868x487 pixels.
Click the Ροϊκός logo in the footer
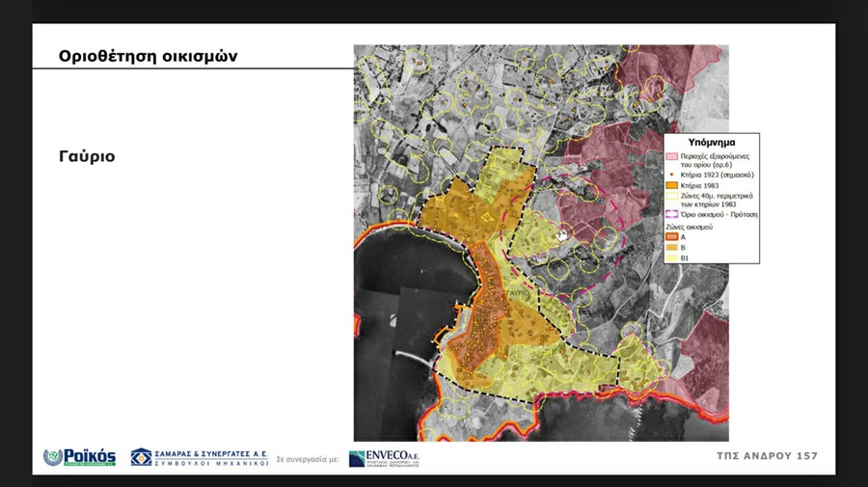pos(79,457)
